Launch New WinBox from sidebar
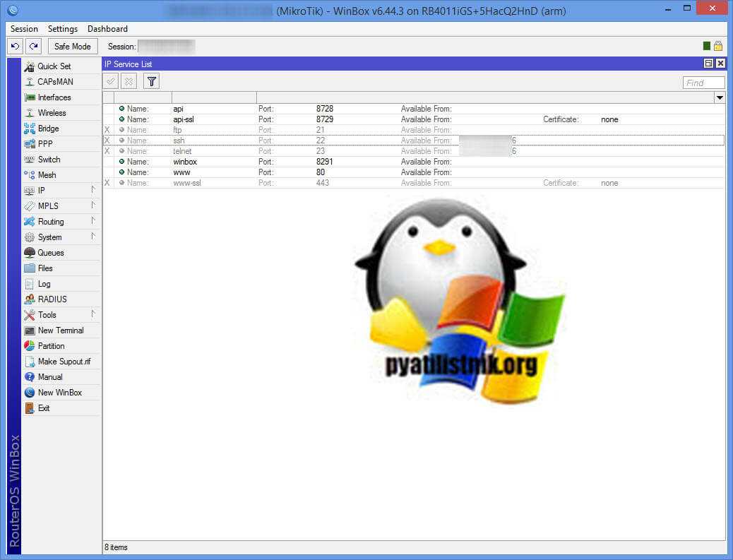Image resolution: width=733 pixels, height=560 pixels. 61,393
